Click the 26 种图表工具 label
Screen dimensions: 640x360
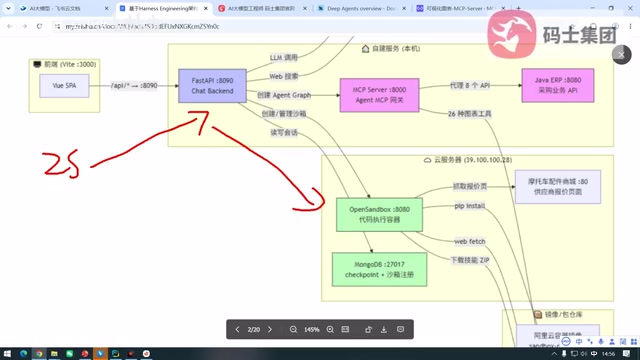click(469, 114)
